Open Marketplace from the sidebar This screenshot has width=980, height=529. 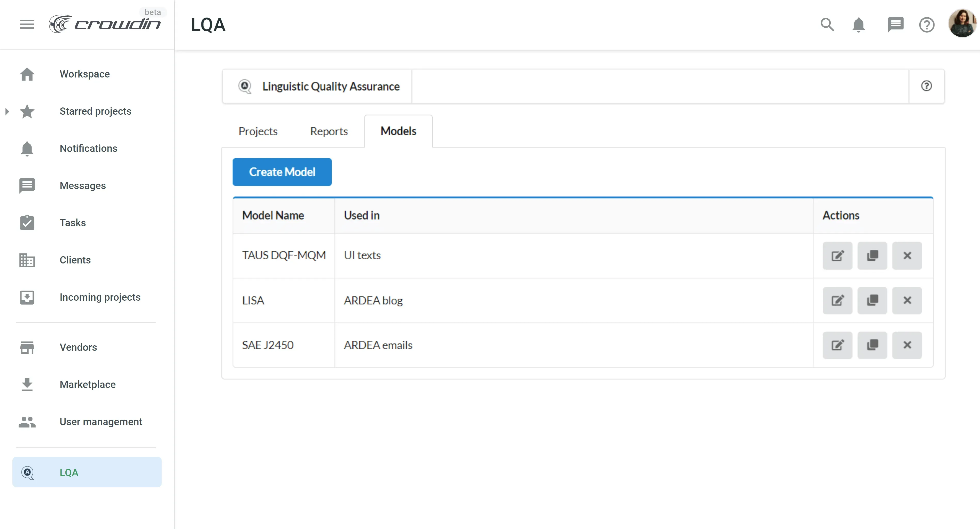coord(87,385)
